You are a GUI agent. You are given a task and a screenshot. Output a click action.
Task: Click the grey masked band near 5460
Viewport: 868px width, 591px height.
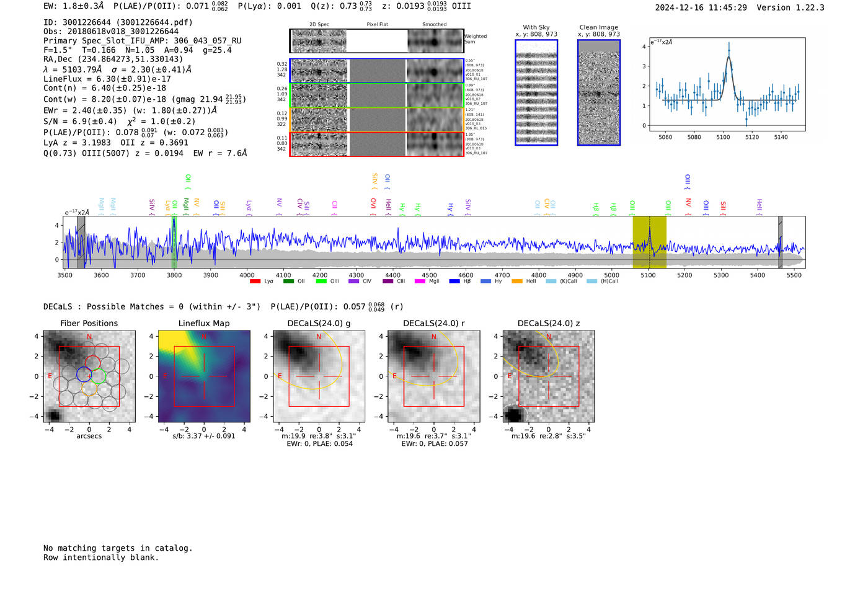780,242
